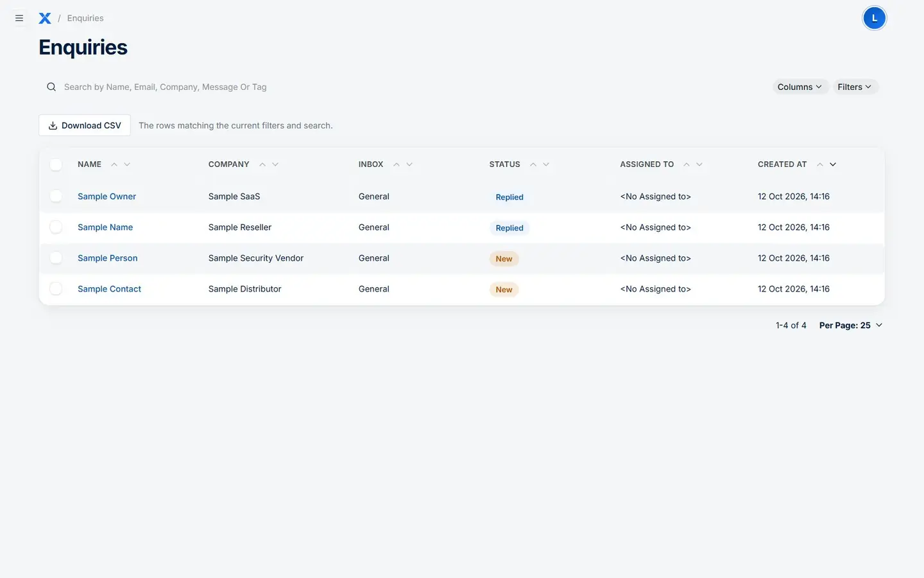
Task: Open the hamburger navigation menu
Action: click(19, 18)
